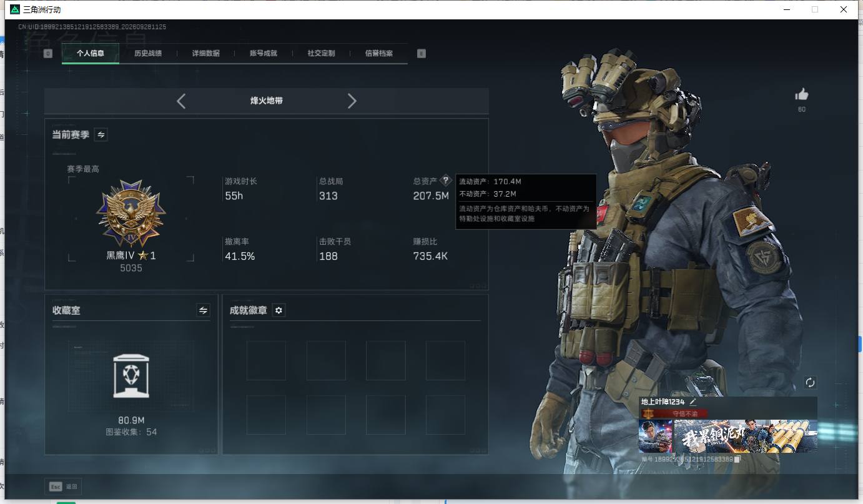Viewport: 863px width, 504px height.
Task: Click the 游戏时长 value 55h
Action: click(234, 195)
